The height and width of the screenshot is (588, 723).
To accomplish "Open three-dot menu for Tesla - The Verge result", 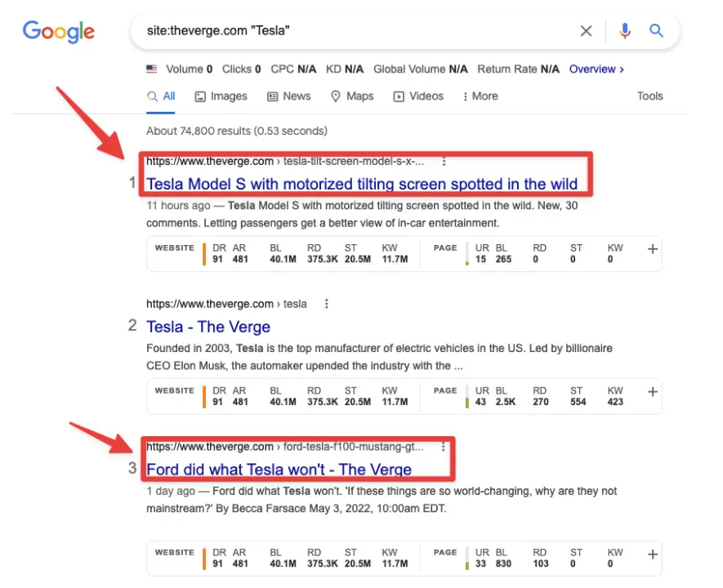I will point(327,304).
